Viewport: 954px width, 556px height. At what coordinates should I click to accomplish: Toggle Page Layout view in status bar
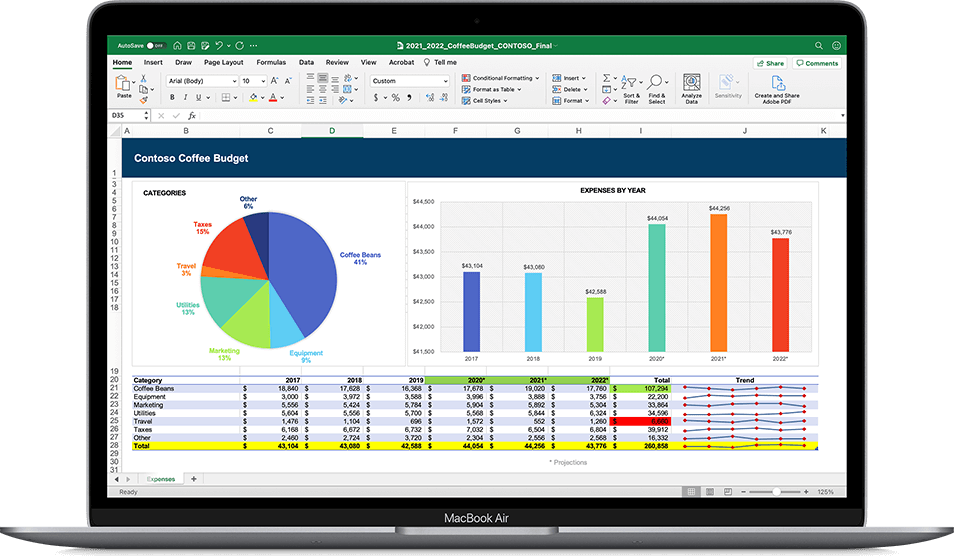[709, 492]
